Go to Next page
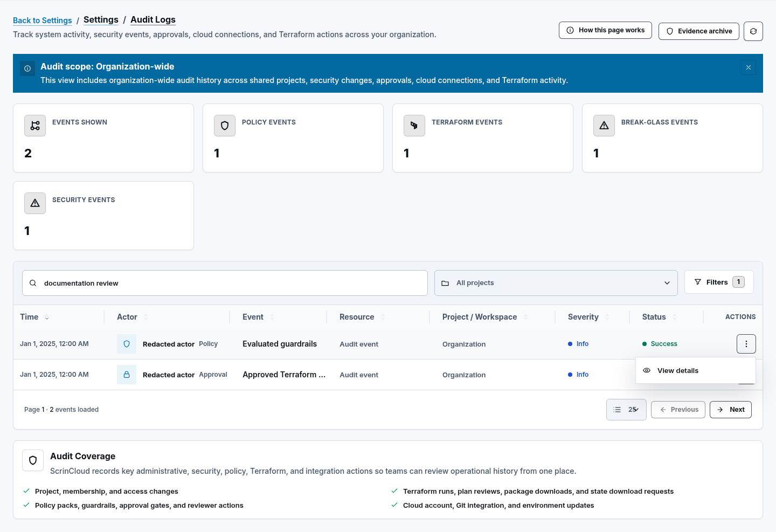The height and width of the screenshot is (532, 776). [731, 410]
